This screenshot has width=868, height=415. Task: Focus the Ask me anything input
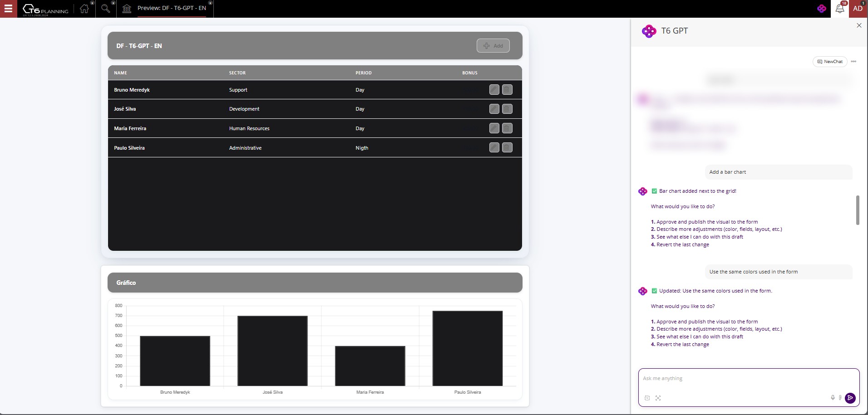(749, 378)
